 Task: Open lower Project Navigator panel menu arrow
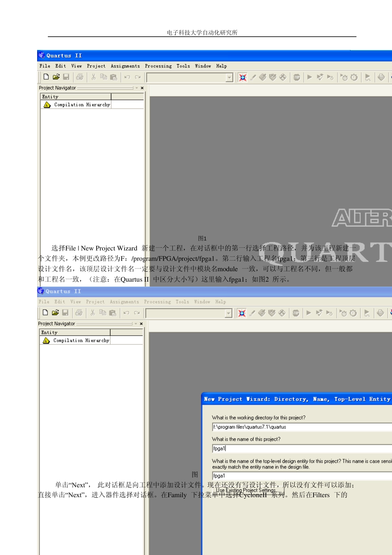click(x=136, y=324)
